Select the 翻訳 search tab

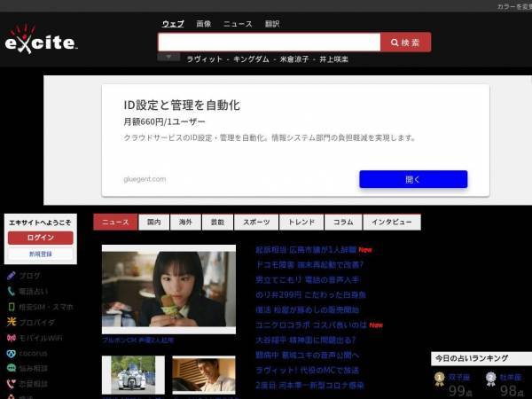(272, 24)
